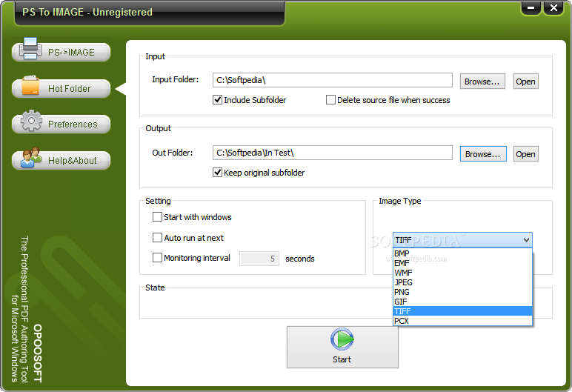Browse for the Input Folder

point(482,82)
